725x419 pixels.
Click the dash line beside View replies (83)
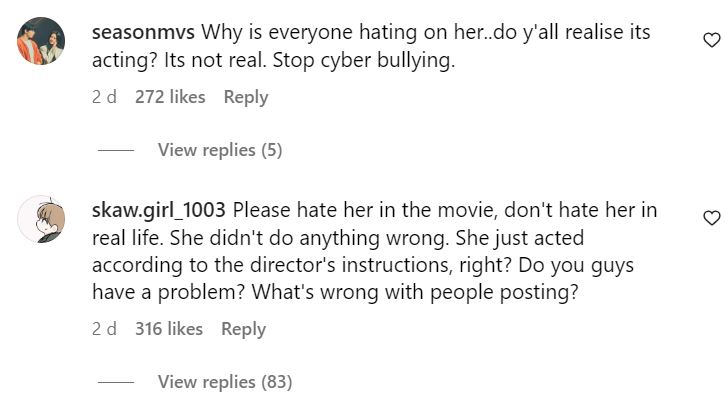(x=116, y=383)
